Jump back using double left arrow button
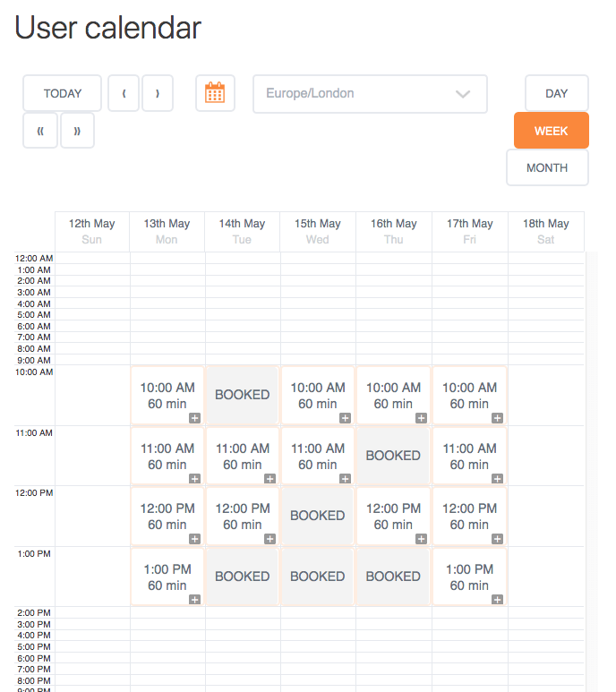 coord(40,131)
